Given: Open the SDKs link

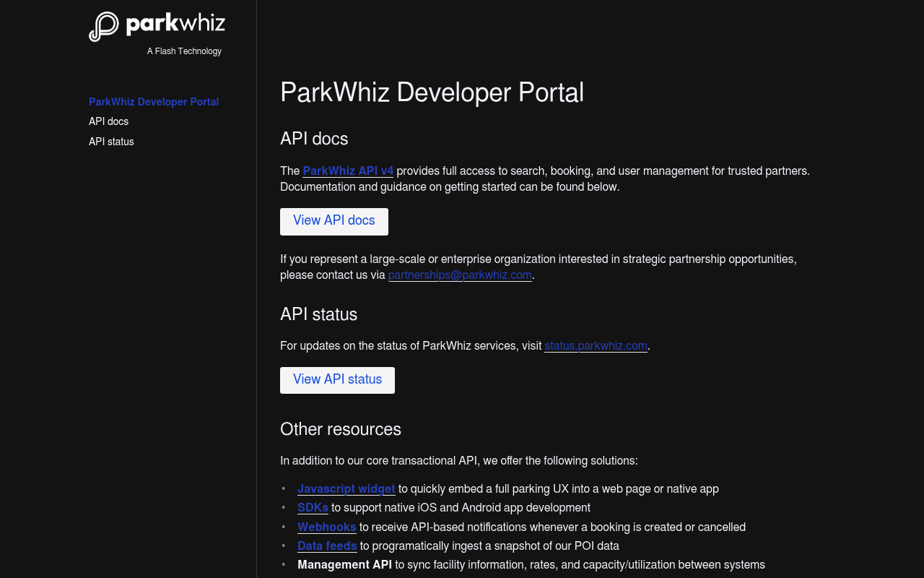Looking at the screenshot, I should pos(313,508).
